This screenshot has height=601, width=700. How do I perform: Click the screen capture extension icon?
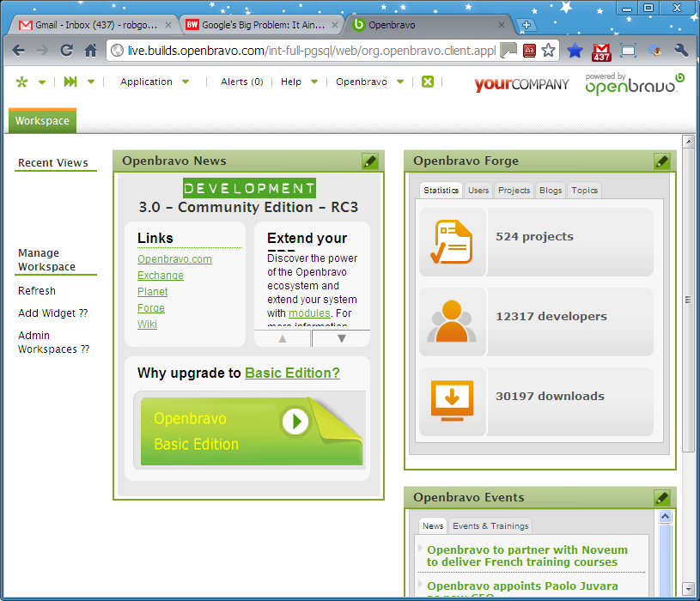coord(628,51)
